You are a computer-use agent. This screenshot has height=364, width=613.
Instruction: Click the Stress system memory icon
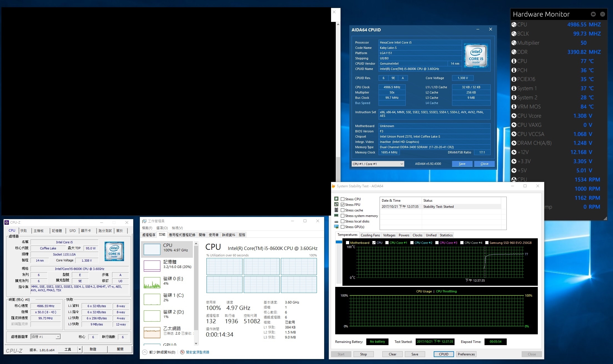(x=336, y=216)
